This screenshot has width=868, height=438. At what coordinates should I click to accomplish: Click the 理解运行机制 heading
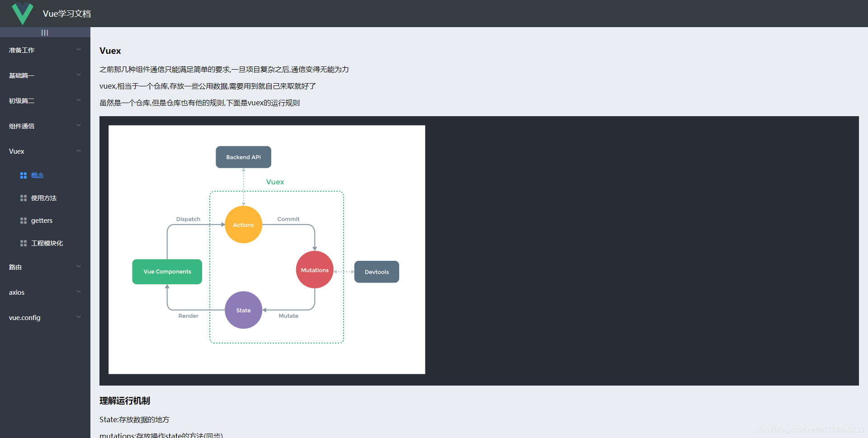[x=125, y=400]
